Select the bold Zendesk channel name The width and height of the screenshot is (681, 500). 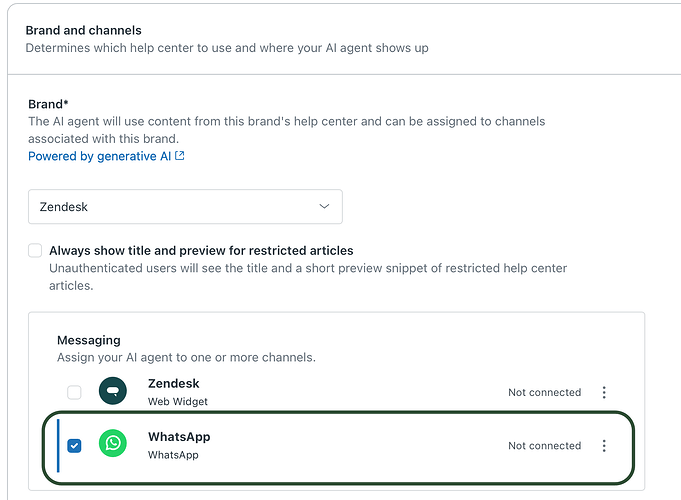point(174,384)
